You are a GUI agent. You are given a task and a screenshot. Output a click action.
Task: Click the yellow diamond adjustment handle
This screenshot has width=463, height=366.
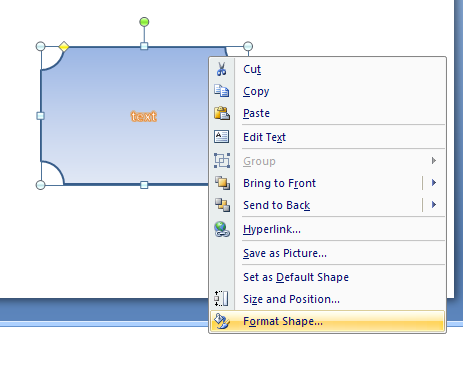[x=64, y=46]
